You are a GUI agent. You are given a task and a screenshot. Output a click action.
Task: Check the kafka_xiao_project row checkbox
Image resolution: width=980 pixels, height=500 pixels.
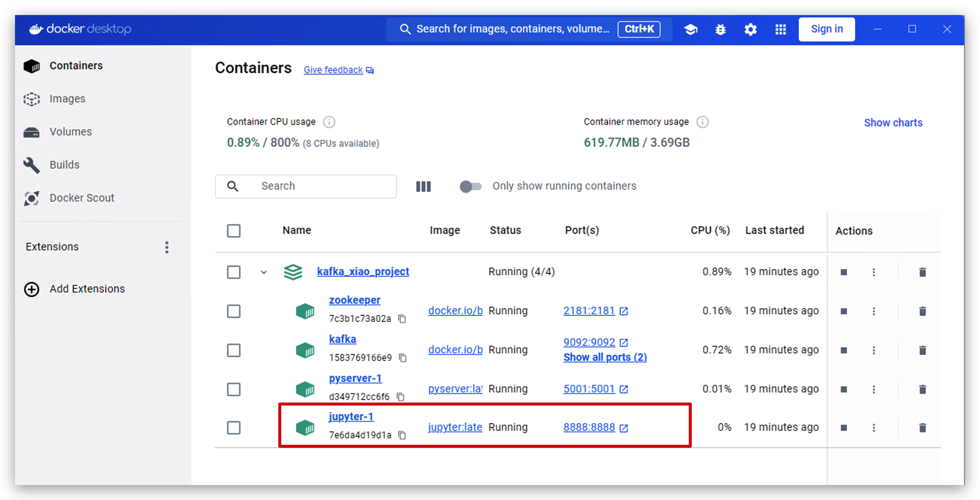tap(234, 272)
